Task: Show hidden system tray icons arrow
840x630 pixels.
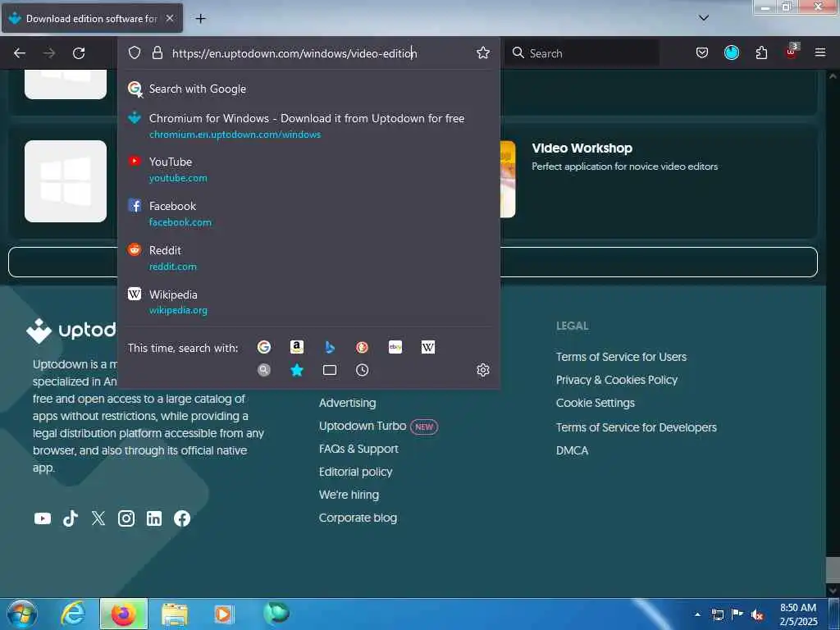Action: click(697, 614)
